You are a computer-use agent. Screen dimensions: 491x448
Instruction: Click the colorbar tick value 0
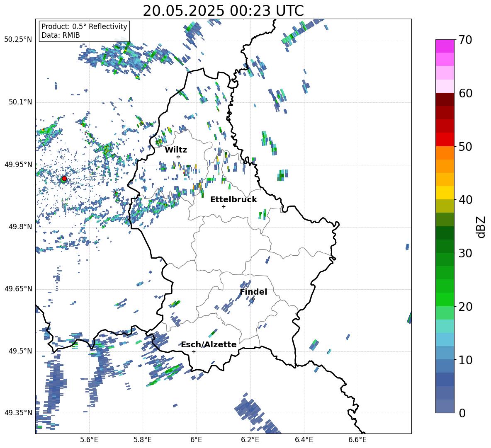point(462,413)
